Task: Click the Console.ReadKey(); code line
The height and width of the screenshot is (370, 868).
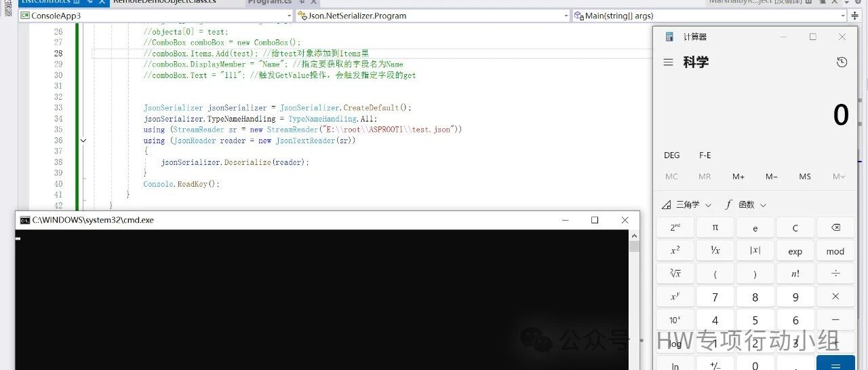Action: 182,184
